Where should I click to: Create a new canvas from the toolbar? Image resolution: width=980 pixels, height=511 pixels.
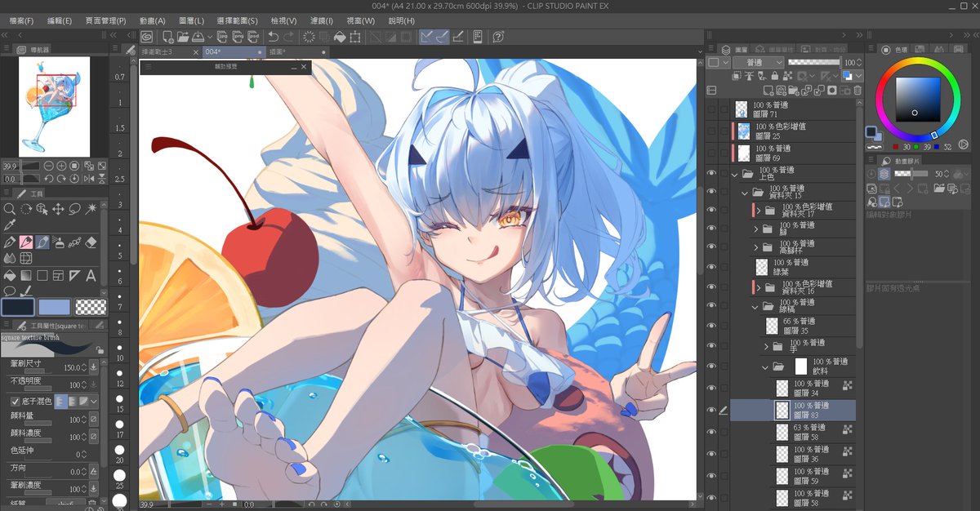point(167,37)
